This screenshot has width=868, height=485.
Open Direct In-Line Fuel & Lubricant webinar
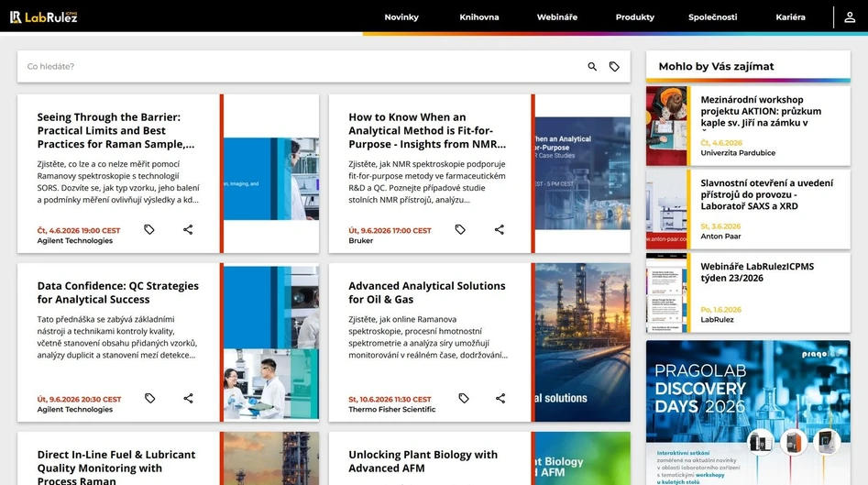[116, 468]
